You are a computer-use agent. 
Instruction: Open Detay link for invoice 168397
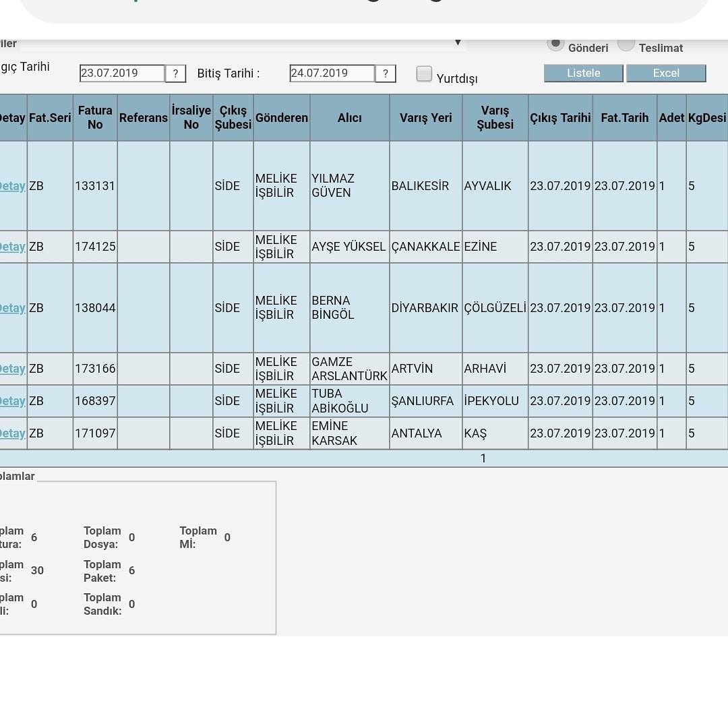click(13, 400)
